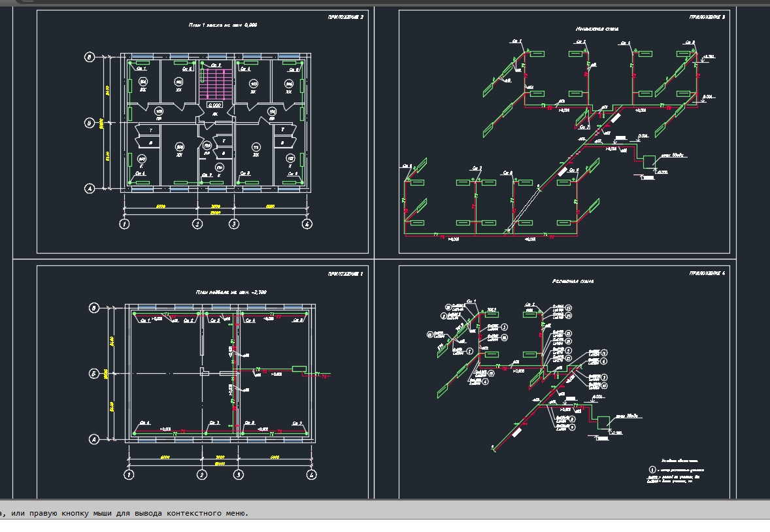
Task: Click the "Расчетная схема" drawing title
Action: (573, 282)
